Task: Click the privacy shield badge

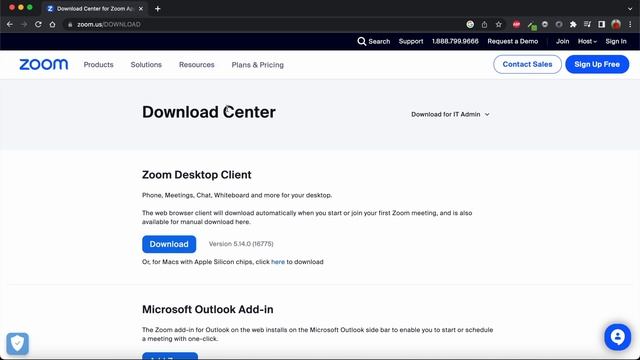Action: click(x=17, y=344)
